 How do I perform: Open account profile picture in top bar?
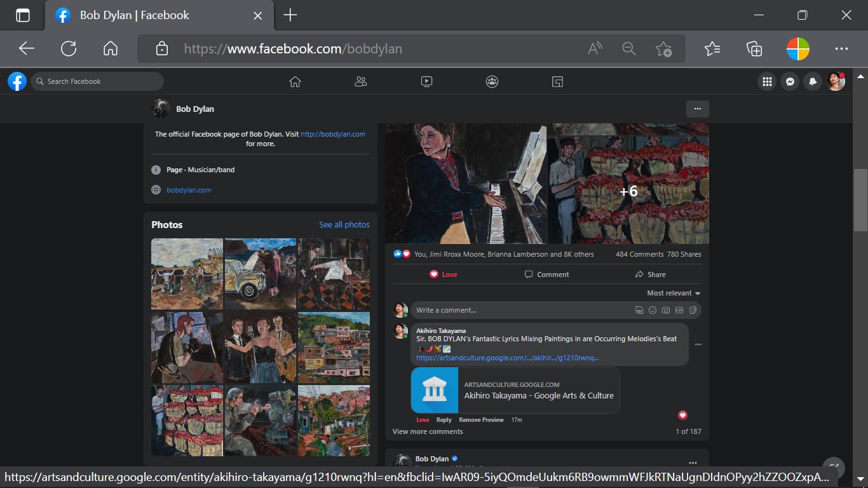tap(836, 81)
